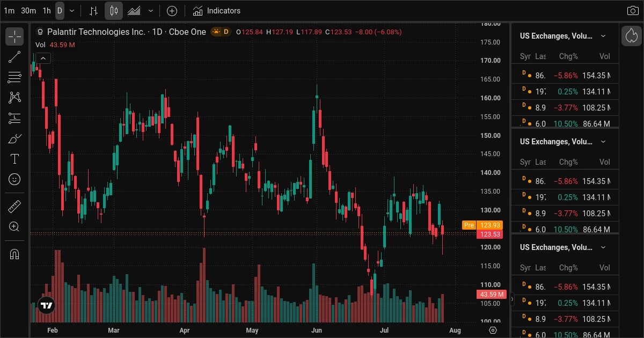The height and width of the screenshot is (338, 644).
Task: Switch chart style to area
Action: [134, 11]
